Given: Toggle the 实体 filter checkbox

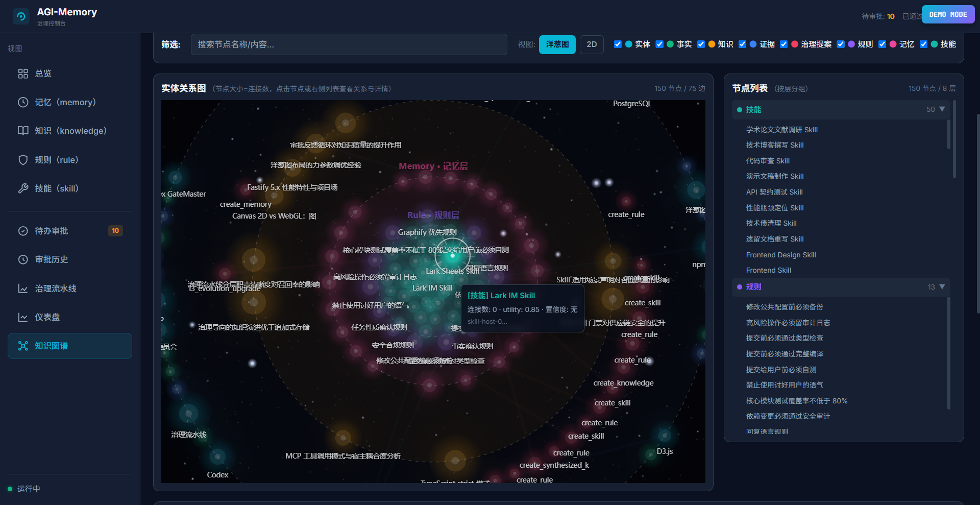Looking at the screenshot, I should (x=618, y=44).
